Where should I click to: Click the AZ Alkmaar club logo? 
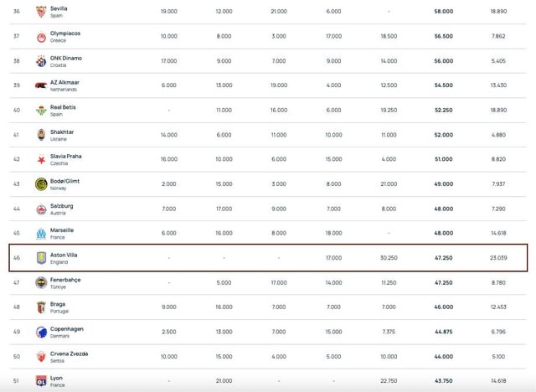point(40,85)
